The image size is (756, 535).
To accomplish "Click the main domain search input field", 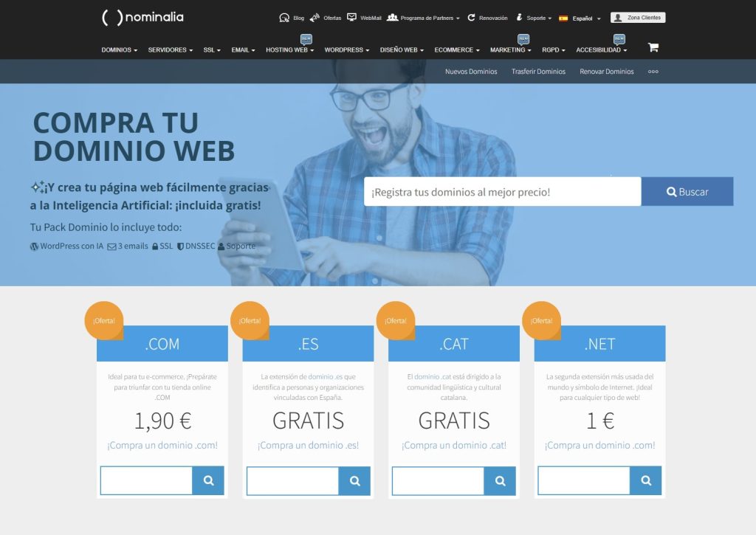I will coord(502,192).
